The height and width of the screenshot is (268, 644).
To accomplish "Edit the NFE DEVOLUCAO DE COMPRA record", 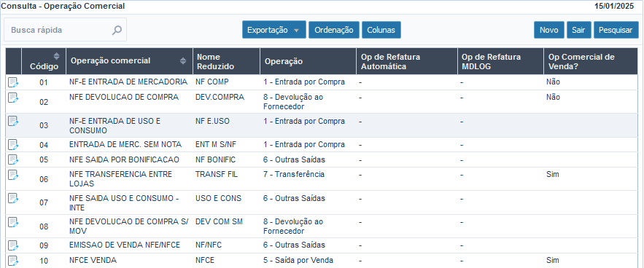I will pos(13,98).
